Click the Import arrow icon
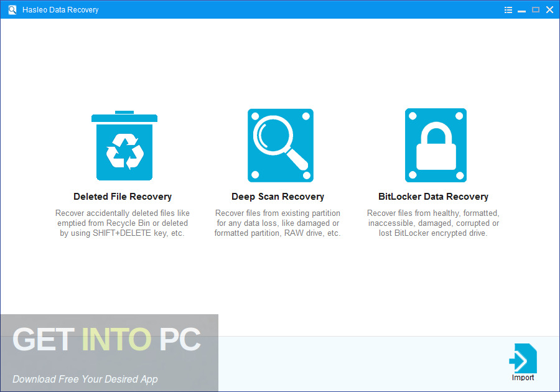 click(x=523, y=358)
